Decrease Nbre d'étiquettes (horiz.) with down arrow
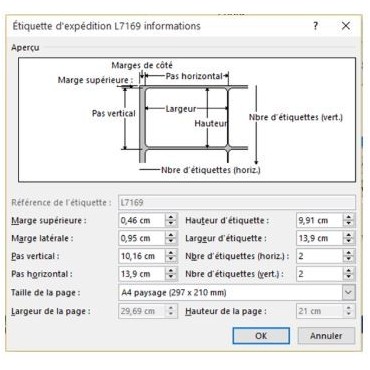 tap(349, 259)
